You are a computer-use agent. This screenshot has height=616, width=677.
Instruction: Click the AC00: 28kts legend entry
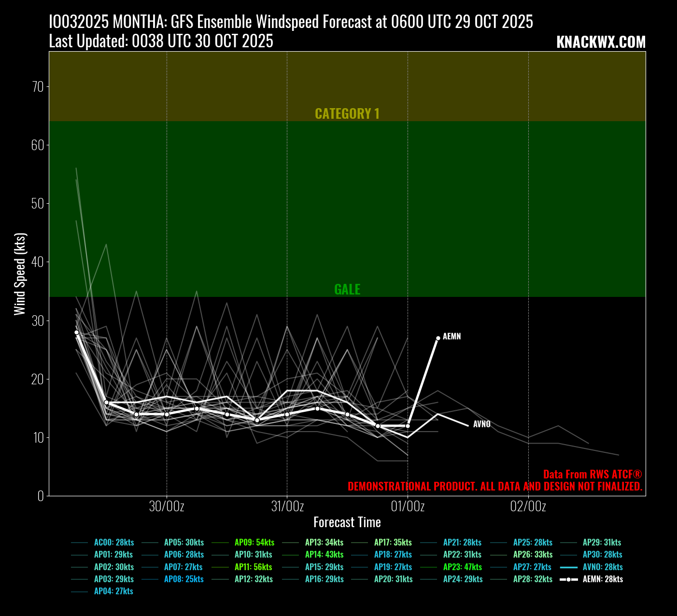(114, 542)
